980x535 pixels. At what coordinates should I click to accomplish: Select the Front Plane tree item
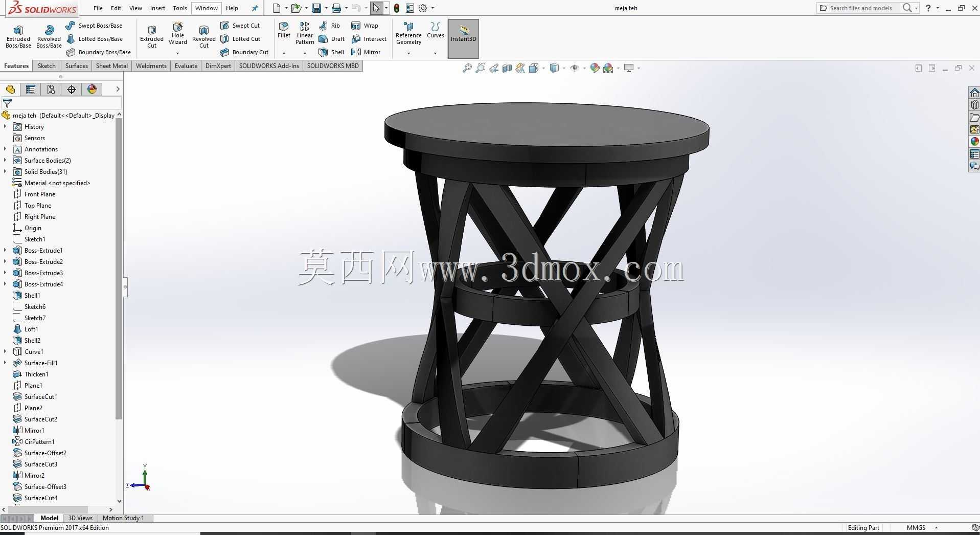click(x=40, y=194)
